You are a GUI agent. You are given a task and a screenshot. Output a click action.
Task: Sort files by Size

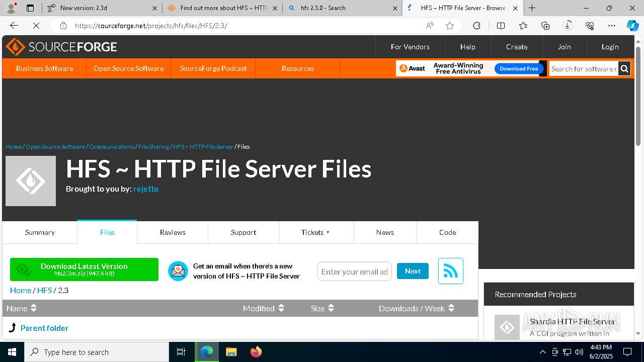click(323, 308)
